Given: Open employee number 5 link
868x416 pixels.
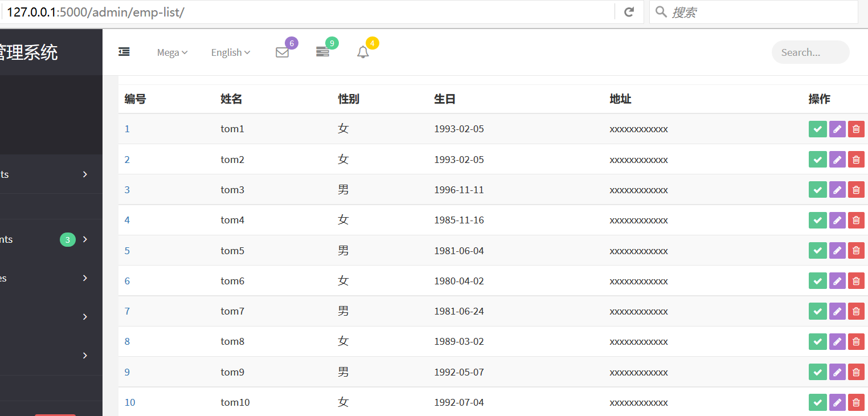Looking at the screenshot, I should pyautogui.click(x=127, y=251).
